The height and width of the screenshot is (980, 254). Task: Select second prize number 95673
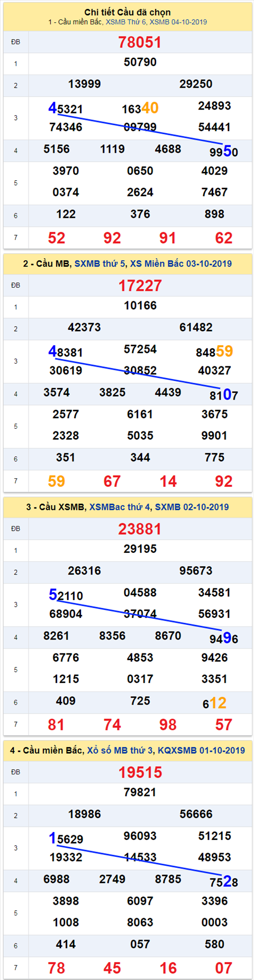[x=196, y=570]
